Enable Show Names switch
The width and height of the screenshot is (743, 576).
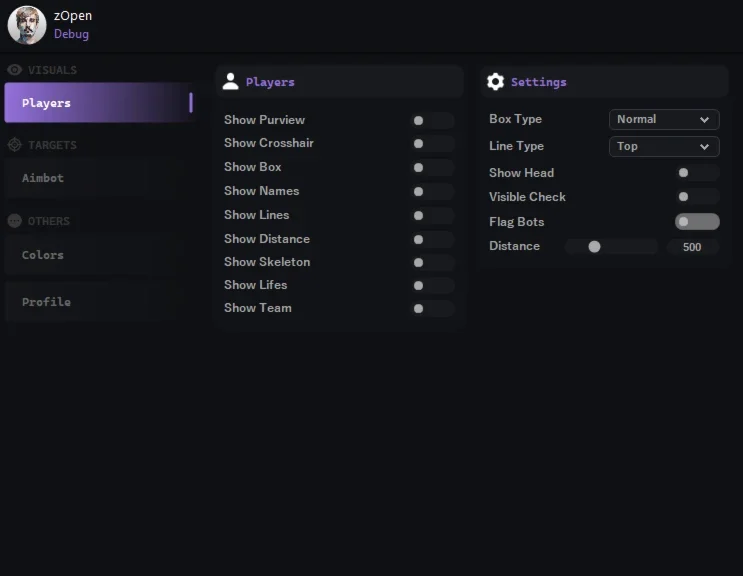[433, 191]
